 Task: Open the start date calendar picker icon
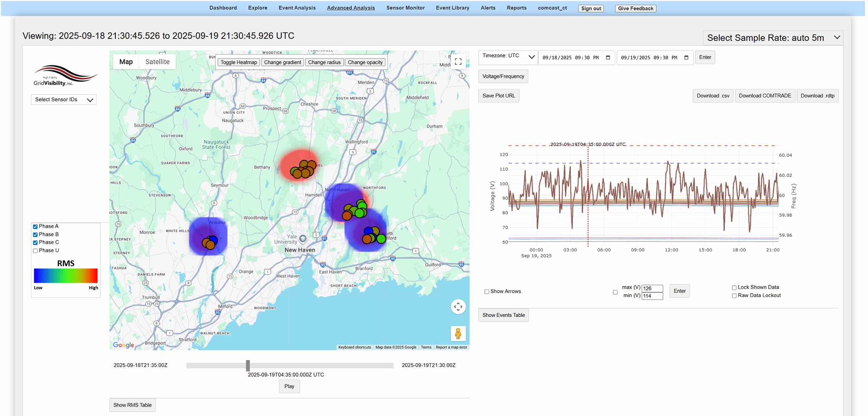608,57
